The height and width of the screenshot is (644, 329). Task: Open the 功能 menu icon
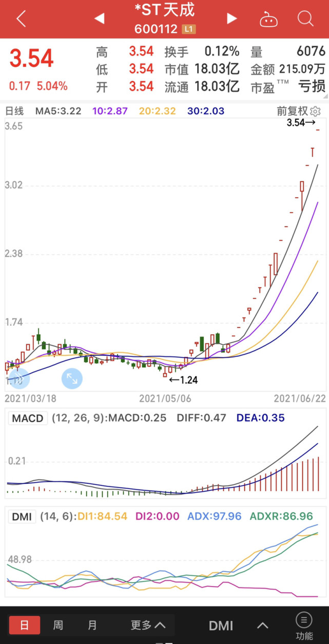point(304,626)
